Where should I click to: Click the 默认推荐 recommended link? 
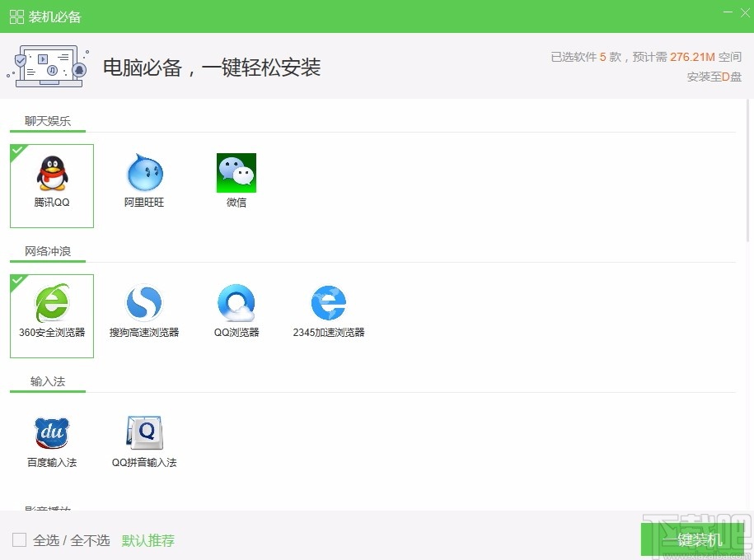click(148, 540)
